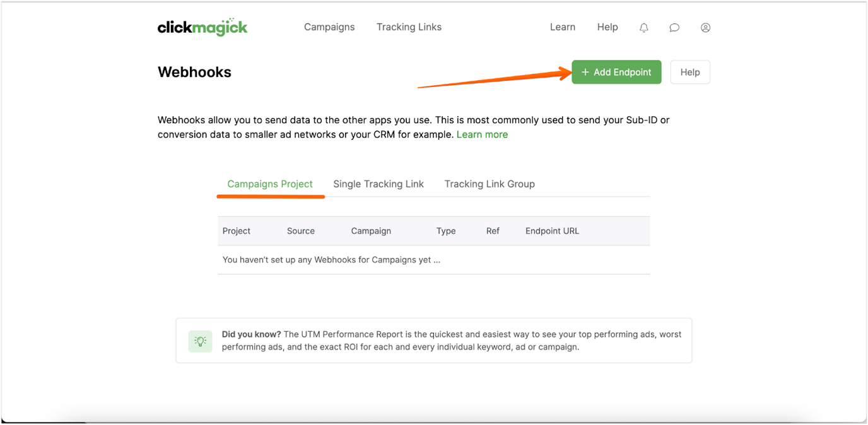Click the Add Endpoint button

[x=616, y=72]
